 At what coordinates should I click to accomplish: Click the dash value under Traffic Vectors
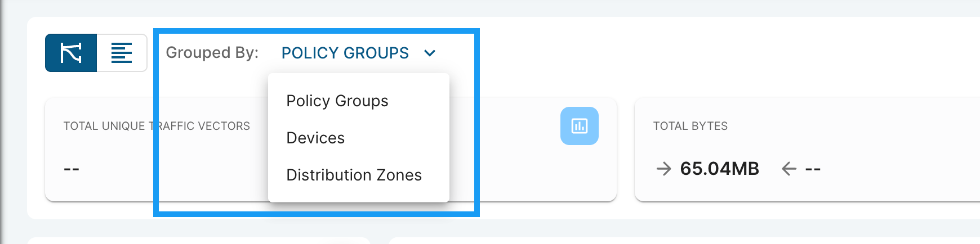(72, 169)
